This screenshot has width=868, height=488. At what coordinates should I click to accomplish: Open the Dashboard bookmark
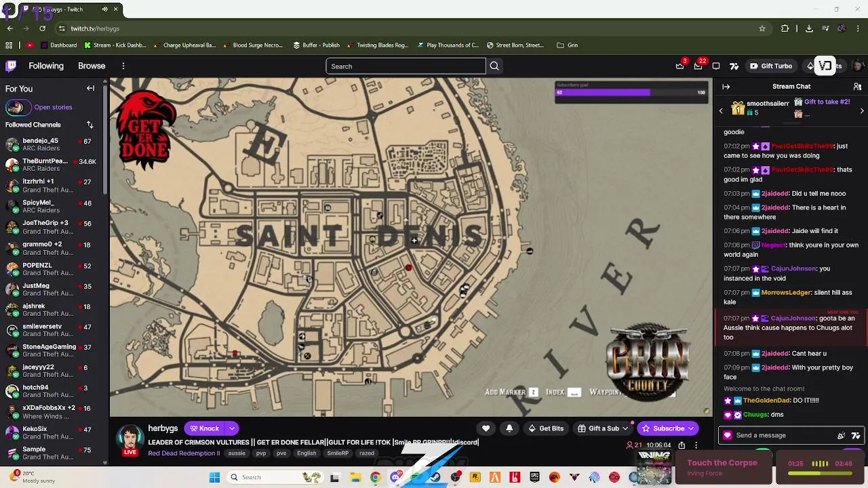[x=59, y=45]
